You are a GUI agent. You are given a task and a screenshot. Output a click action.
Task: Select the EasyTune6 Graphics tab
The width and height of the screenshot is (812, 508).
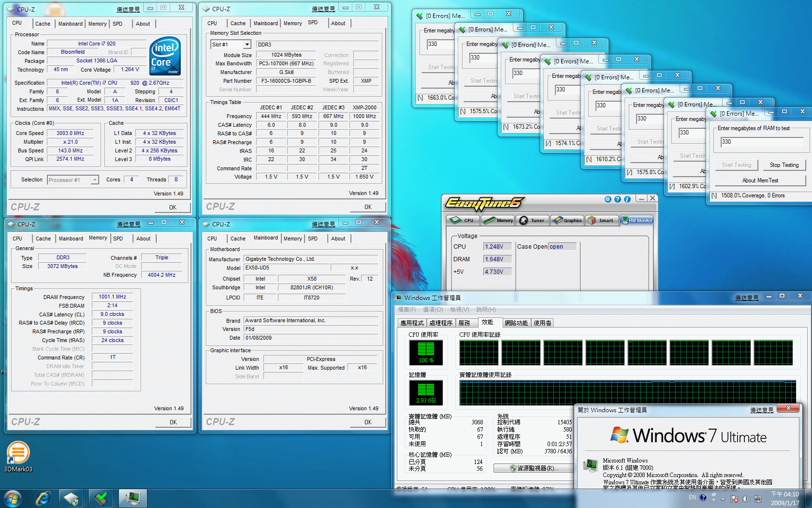point(567,220)
